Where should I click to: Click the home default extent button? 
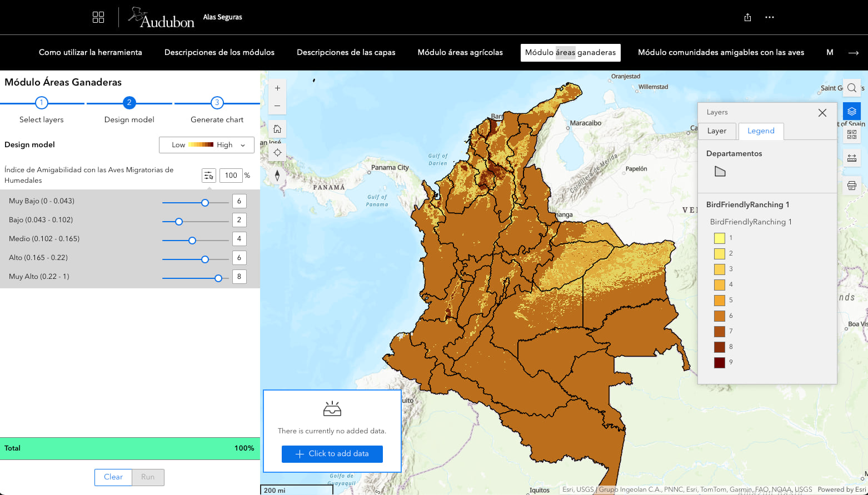tap(277, 128)
